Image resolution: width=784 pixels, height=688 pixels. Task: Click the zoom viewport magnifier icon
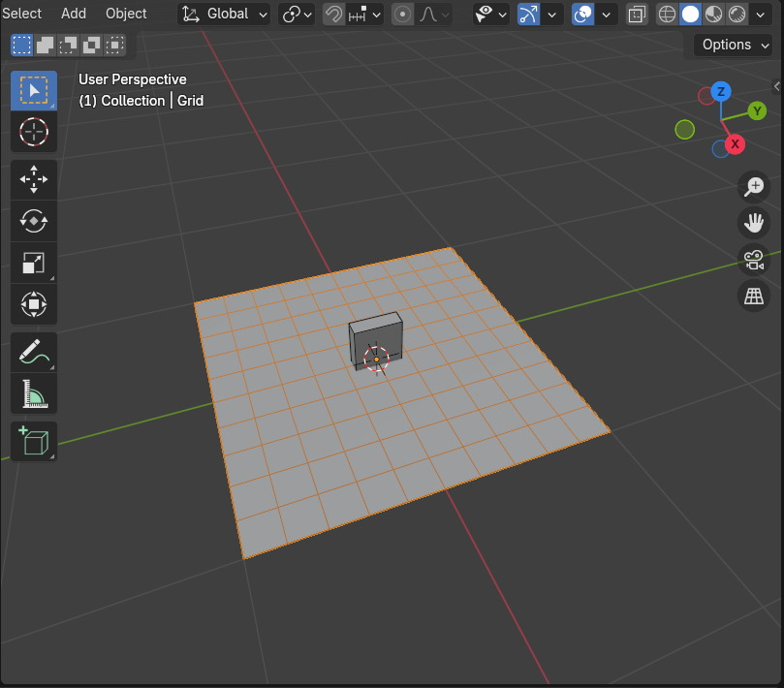coord(754,186)
